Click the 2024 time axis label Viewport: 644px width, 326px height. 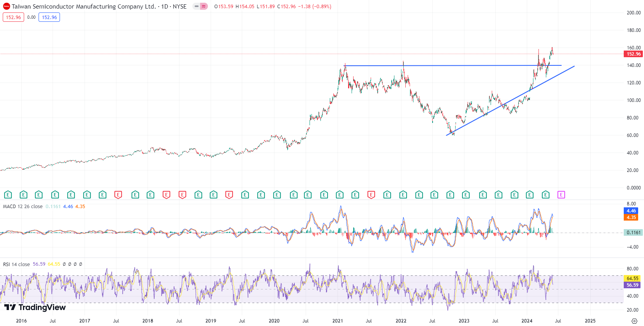[x=527, y=321]
